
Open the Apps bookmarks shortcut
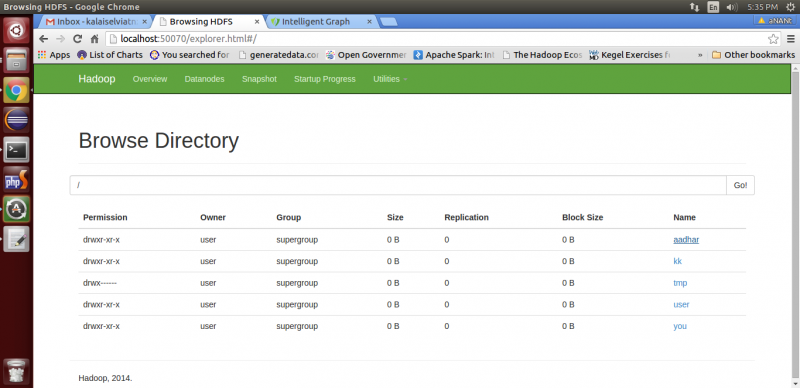54,55
